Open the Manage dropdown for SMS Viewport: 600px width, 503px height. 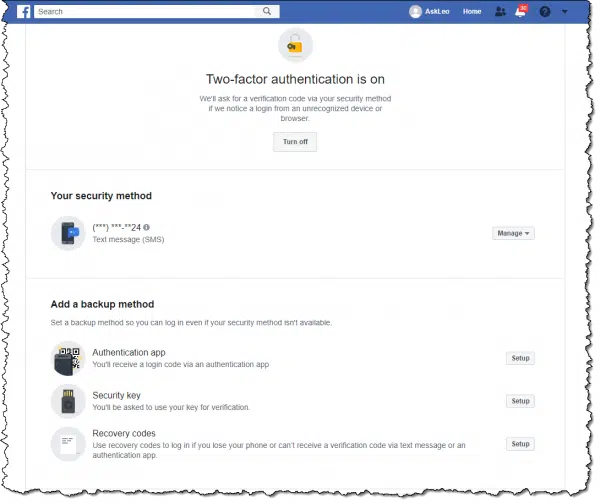click(513, 233)
